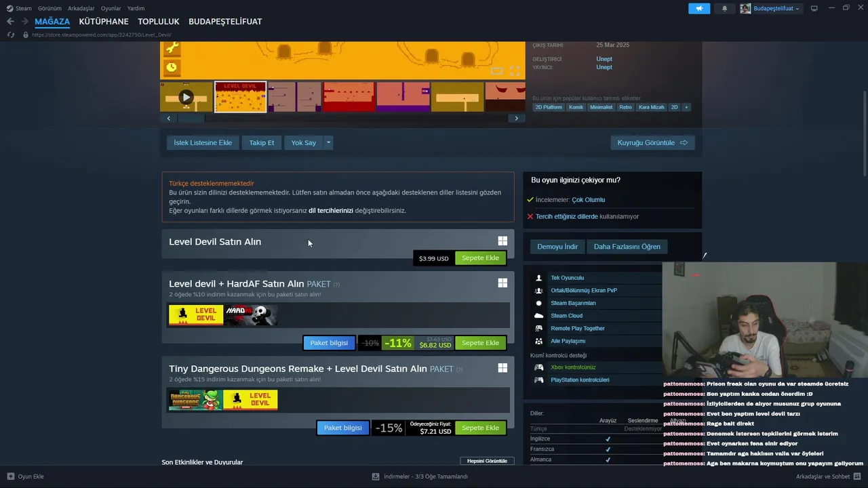This screenshot has width=868, height=488.
Task: Open the HardAF game image in the bundle
Action: [251, 315]
